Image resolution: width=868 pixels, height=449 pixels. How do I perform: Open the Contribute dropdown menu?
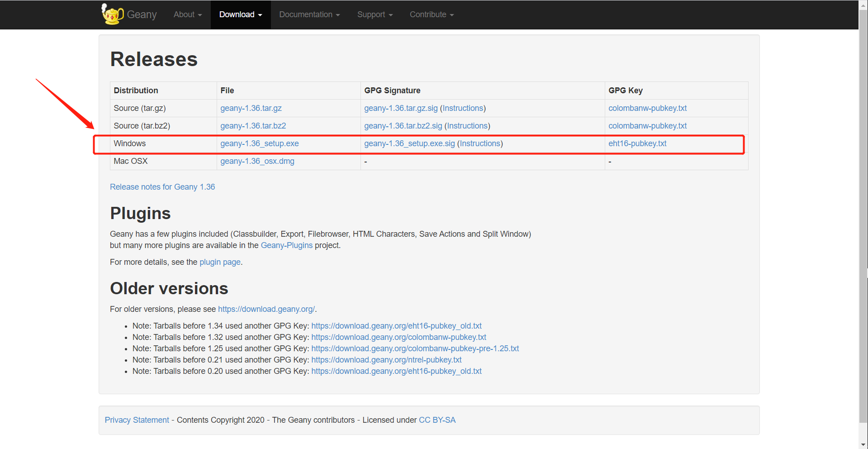[x=432, y=14]
